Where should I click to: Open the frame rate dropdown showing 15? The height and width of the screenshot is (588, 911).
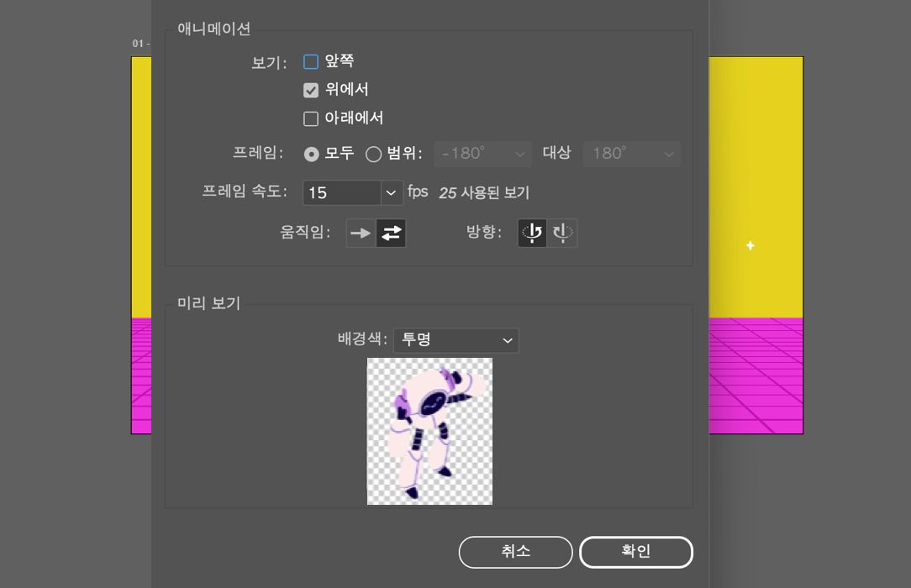coord(390,192)
